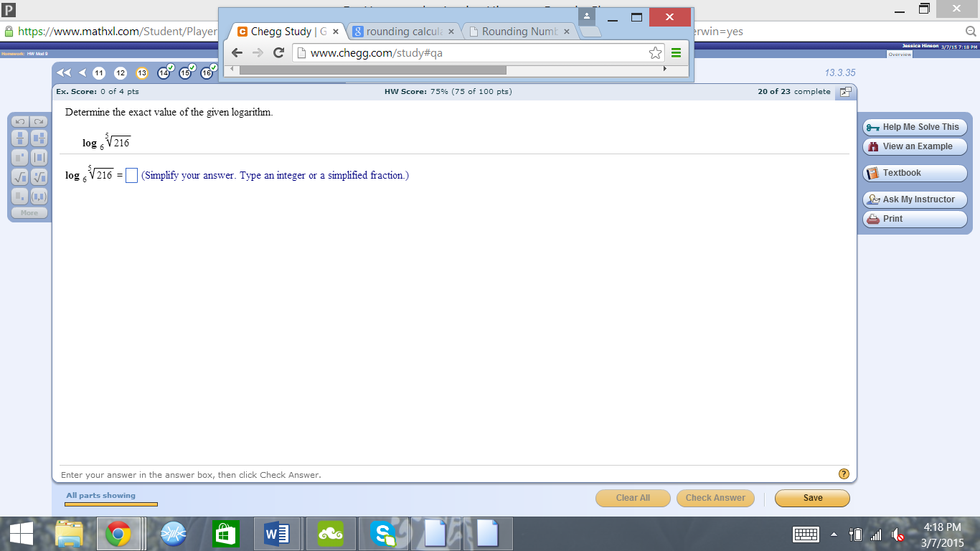Open Chrome hamburger menu
Screen dimensions: 980x551
coord(676,52)
